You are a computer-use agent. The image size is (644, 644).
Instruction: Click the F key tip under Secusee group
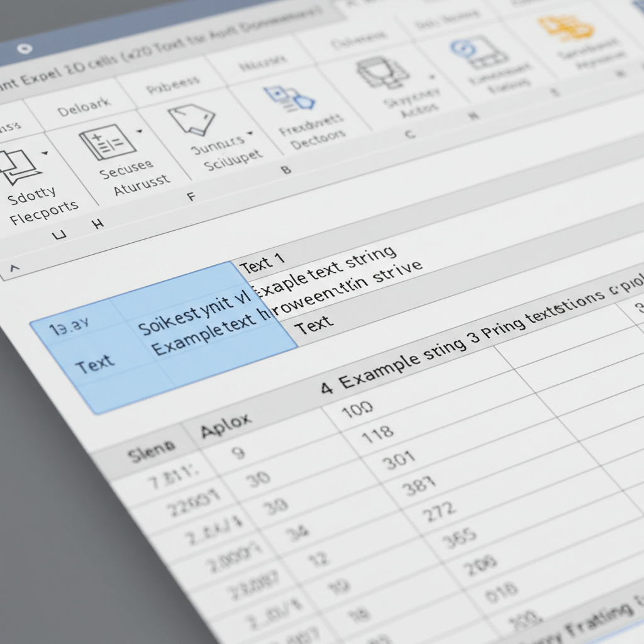click(191, 197)
